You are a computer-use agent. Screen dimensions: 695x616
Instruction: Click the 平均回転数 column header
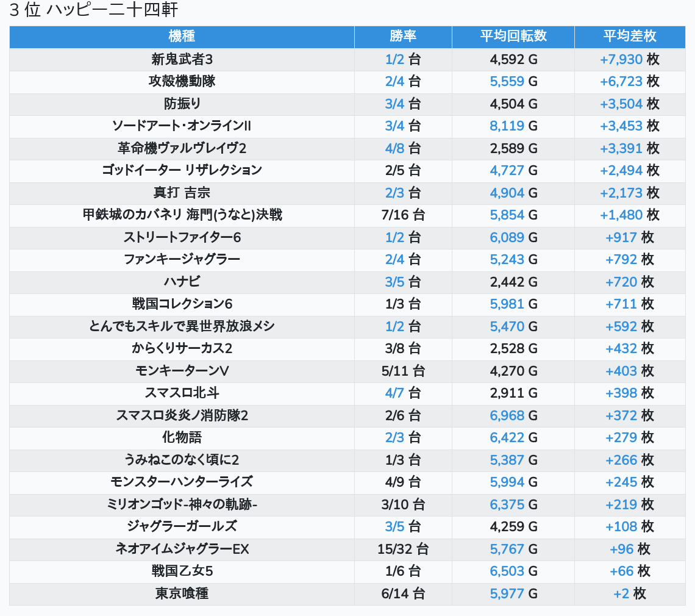[x=513, y=37]
